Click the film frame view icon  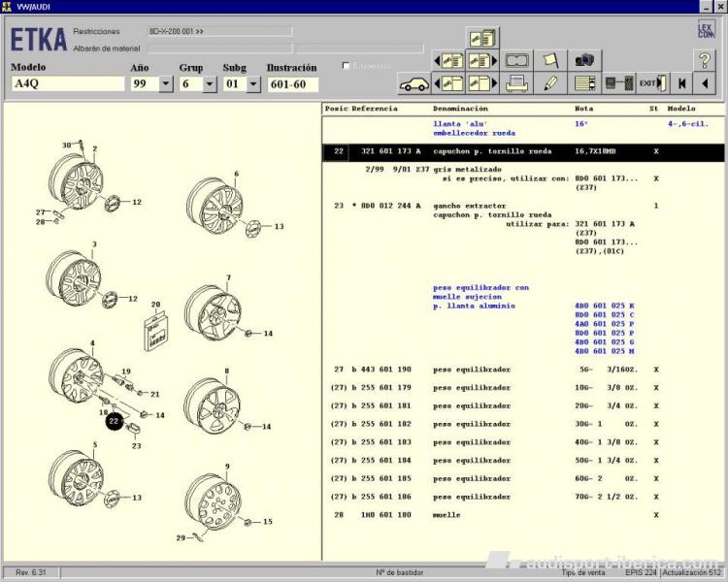coord(516,60)
